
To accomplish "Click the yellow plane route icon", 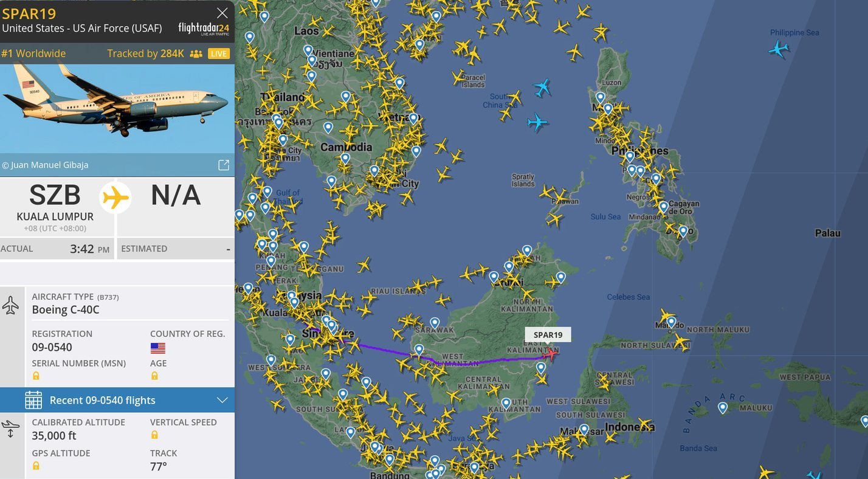I will click(x=115, y=198).
